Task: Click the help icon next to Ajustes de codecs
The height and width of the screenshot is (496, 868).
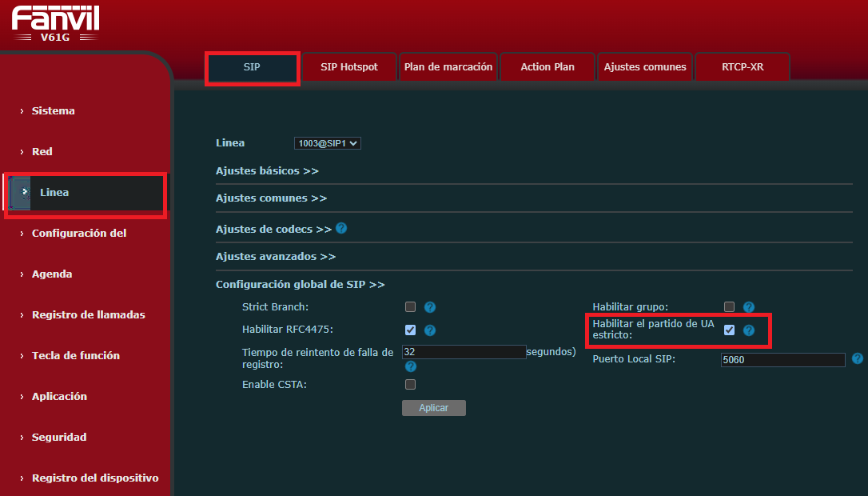Action: point(341,228)
